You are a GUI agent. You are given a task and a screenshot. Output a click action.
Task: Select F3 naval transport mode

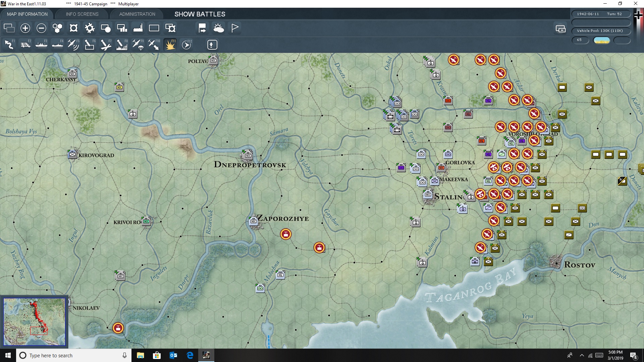pyautogui.click(x=42, y=45)
